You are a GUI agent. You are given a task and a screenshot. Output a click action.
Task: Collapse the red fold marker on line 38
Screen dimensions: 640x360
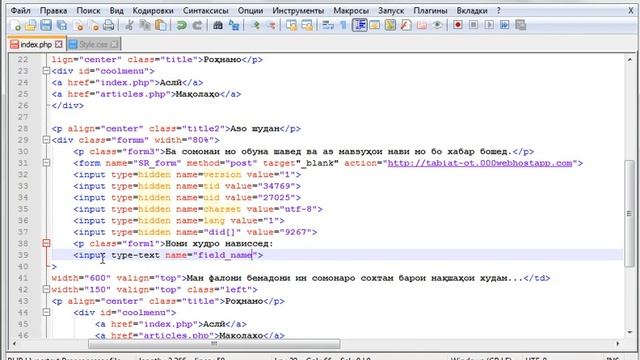46,243
